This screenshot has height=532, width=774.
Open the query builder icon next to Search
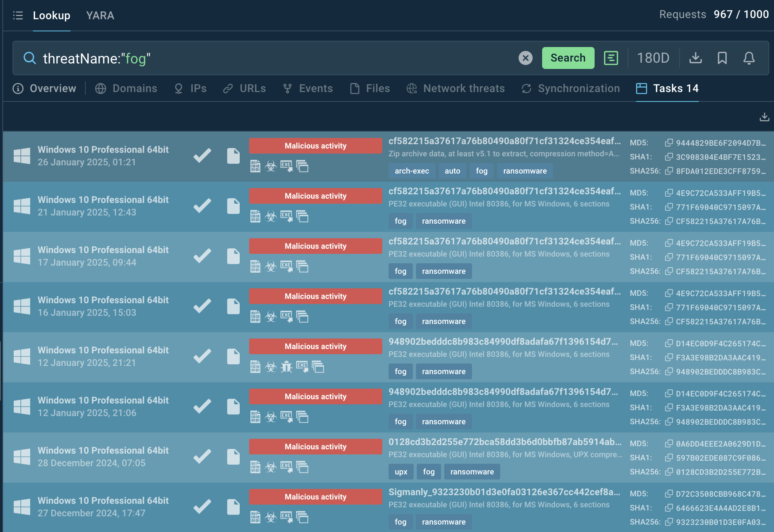(611, 58)
